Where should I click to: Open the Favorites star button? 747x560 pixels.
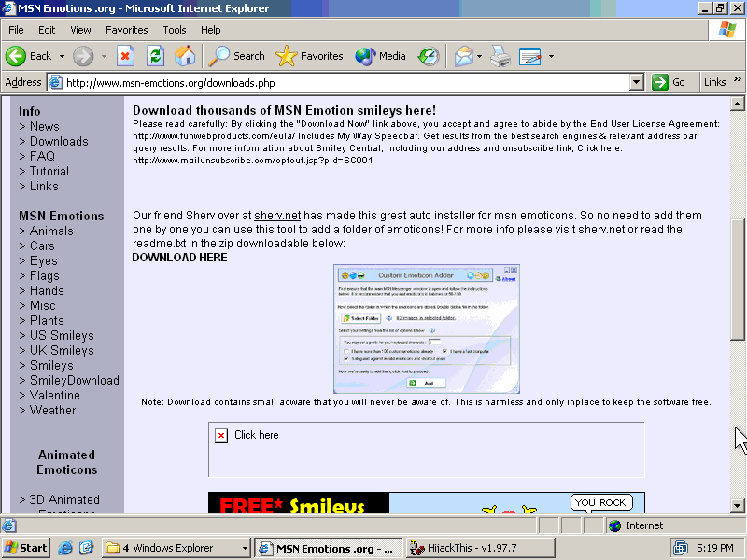coord(309,56)
